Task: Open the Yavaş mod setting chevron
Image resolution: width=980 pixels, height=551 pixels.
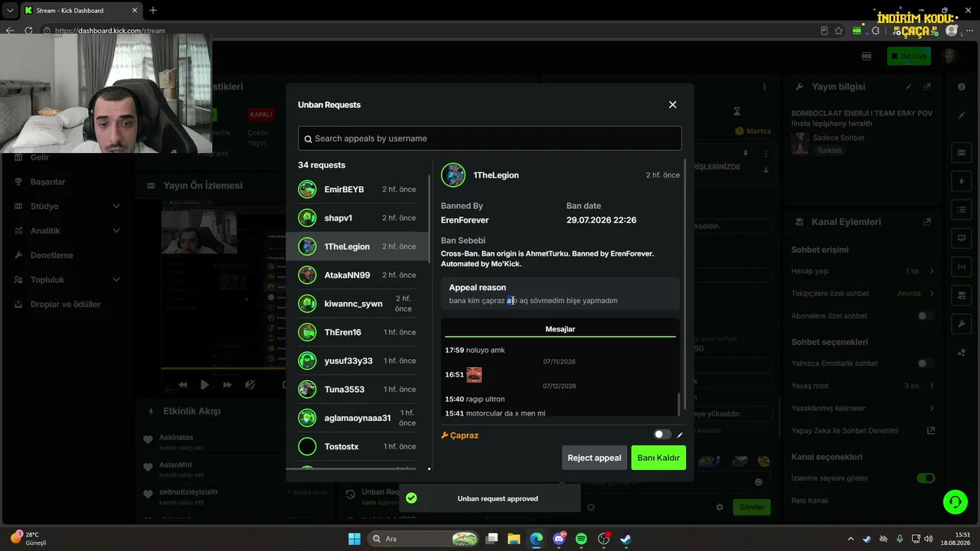Action: 932,386
